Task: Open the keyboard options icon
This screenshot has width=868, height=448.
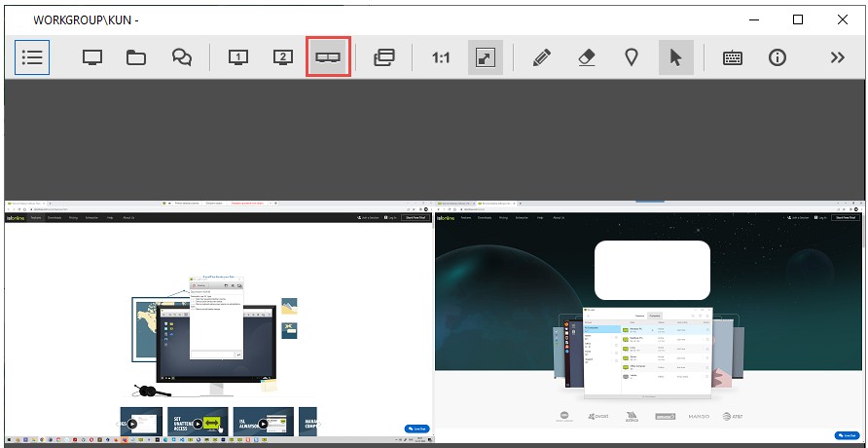Action: click(x=733, y=58)
